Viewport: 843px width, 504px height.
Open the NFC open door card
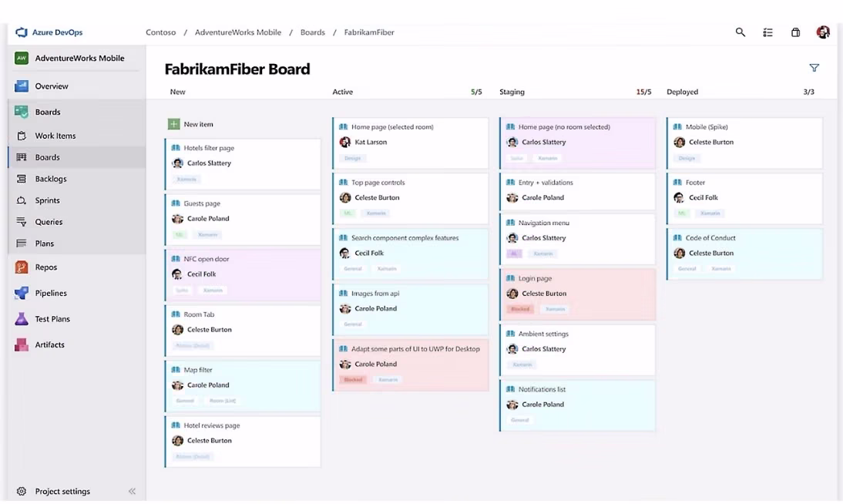[243, 275]
